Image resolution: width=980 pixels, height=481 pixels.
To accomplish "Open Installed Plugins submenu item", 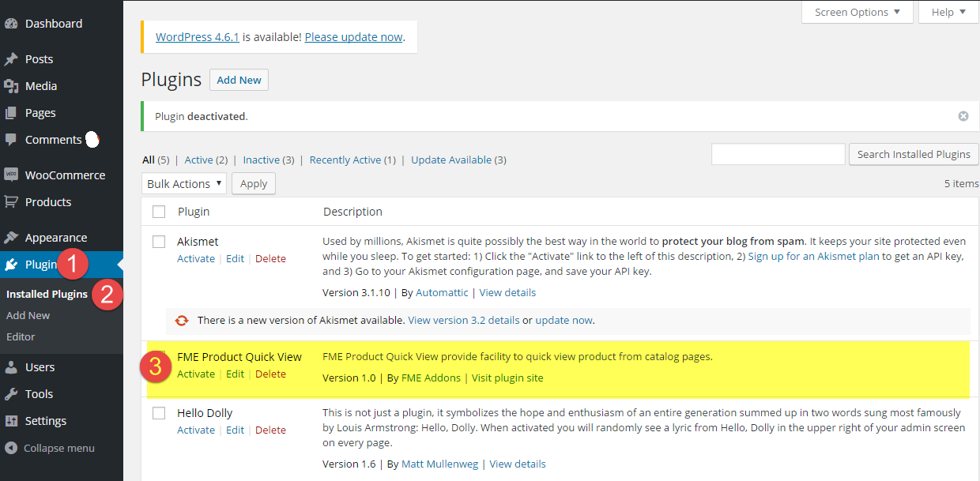I will click(46, 293).
